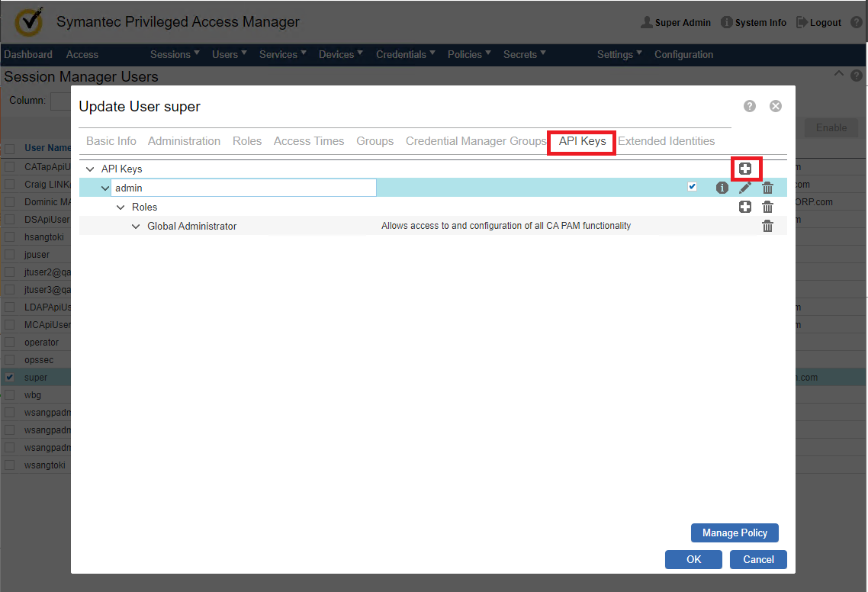Toggle the admin API key enabled checkbox
This screenshot has height=592, width=868.
point(692,187)
